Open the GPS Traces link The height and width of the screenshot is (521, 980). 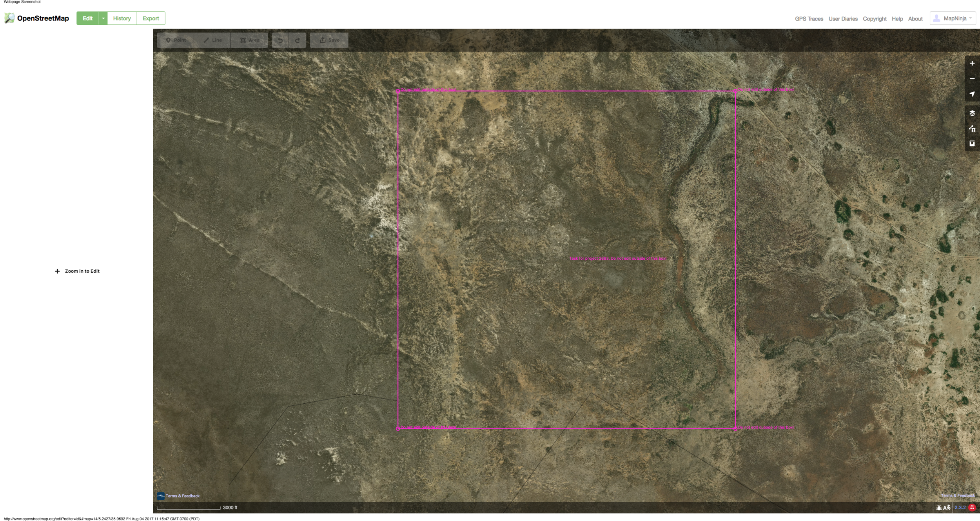pos(809,19)
